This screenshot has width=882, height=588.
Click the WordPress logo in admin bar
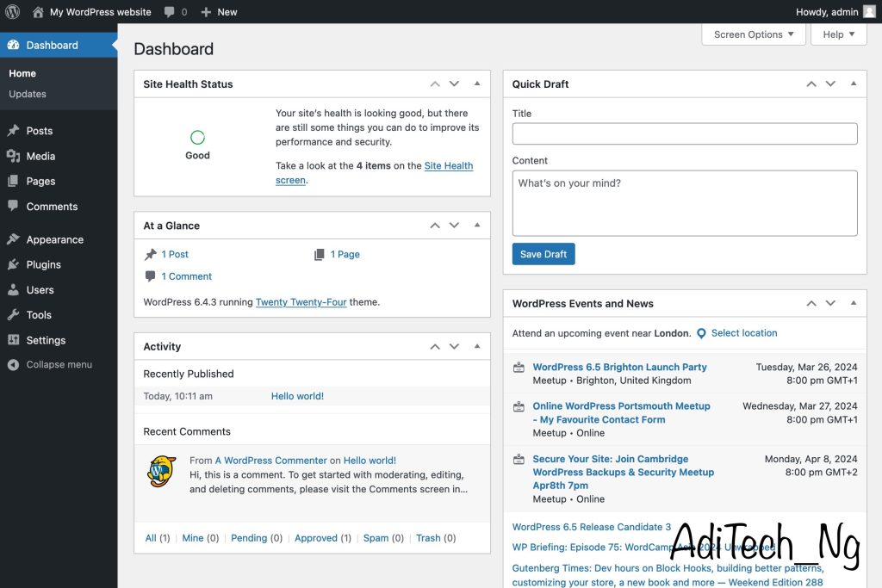(12, 12)
